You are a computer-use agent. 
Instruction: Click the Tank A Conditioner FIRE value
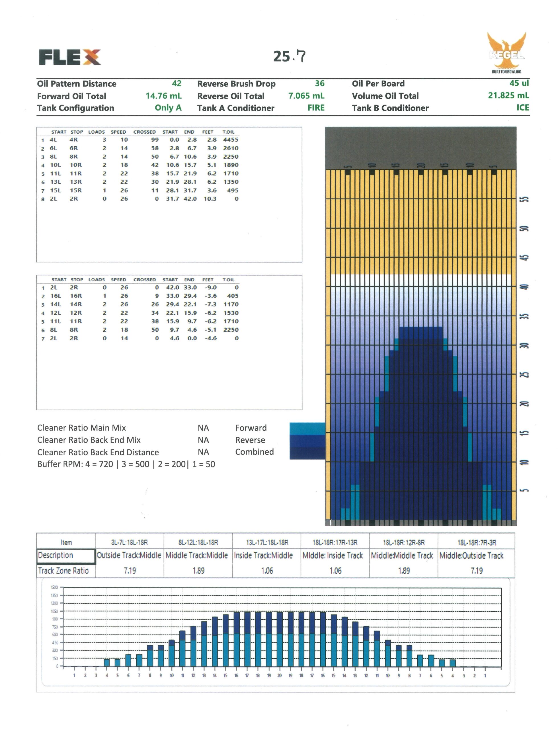pos(316,108)
